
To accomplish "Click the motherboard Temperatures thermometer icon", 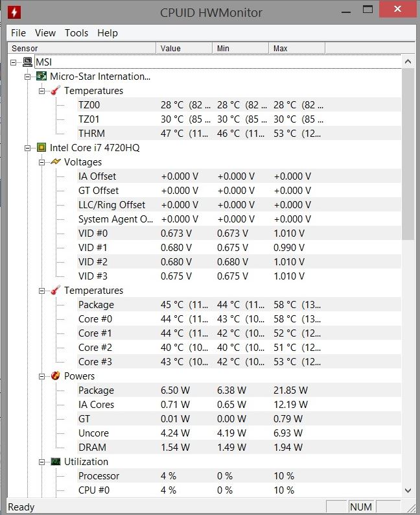I will [56, 91].
